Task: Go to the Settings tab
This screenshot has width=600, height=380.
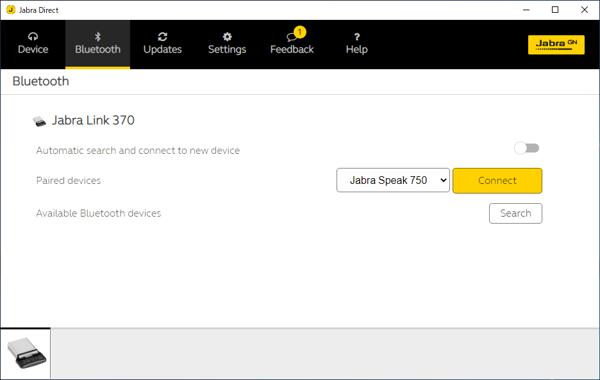Action: coord(227,44)
